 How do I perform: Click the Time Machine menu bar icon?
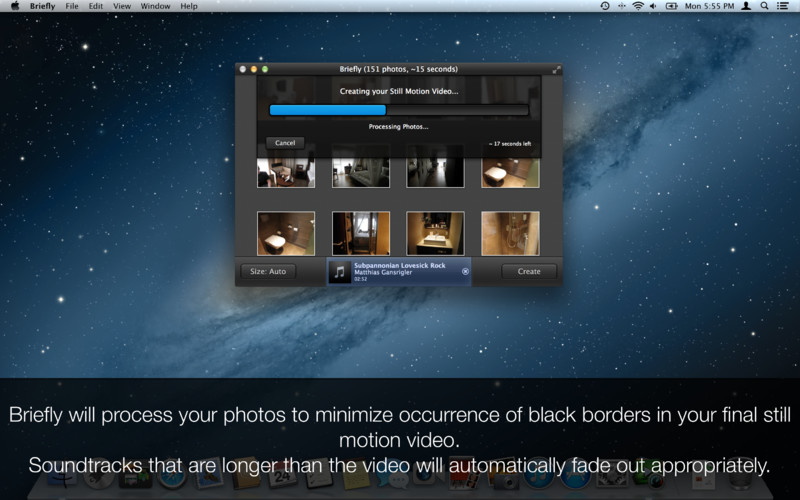(x=605, y=6)
